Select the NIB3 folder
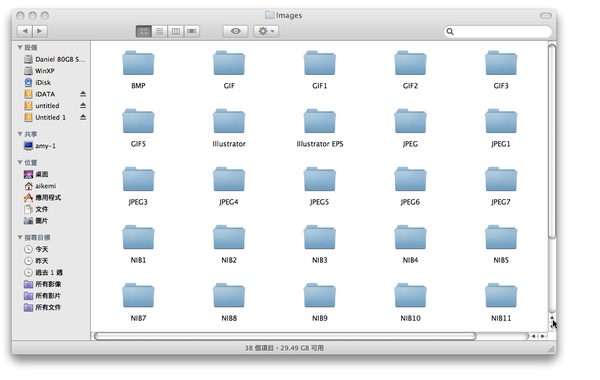 320,238
